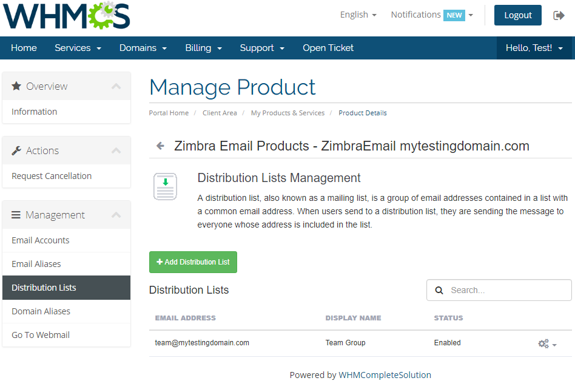The height and width of the screenshot is (392, 575).
Task: Click the logout arrow icon
Action: (x=559, y=15)
